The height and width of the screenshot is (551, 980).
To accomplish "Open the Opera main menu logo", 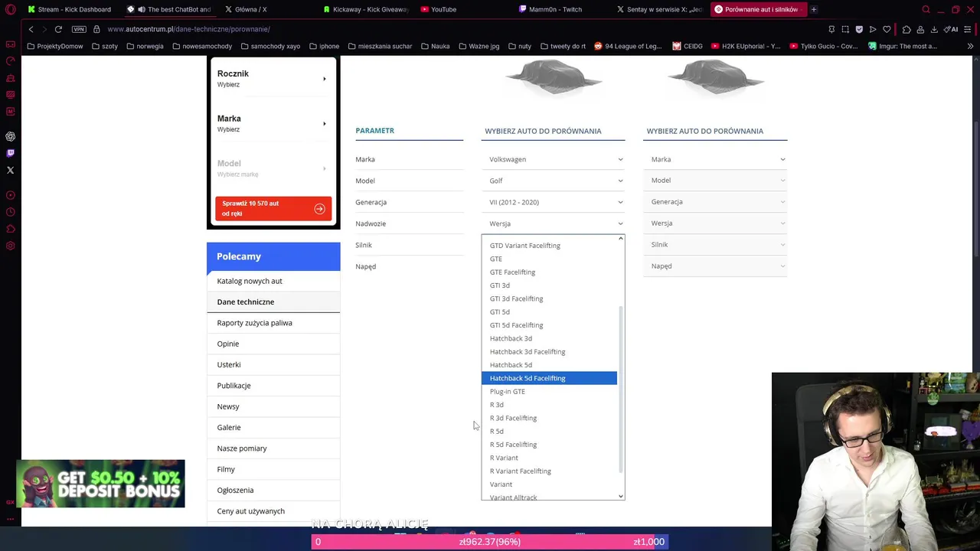I will (10, 9).
